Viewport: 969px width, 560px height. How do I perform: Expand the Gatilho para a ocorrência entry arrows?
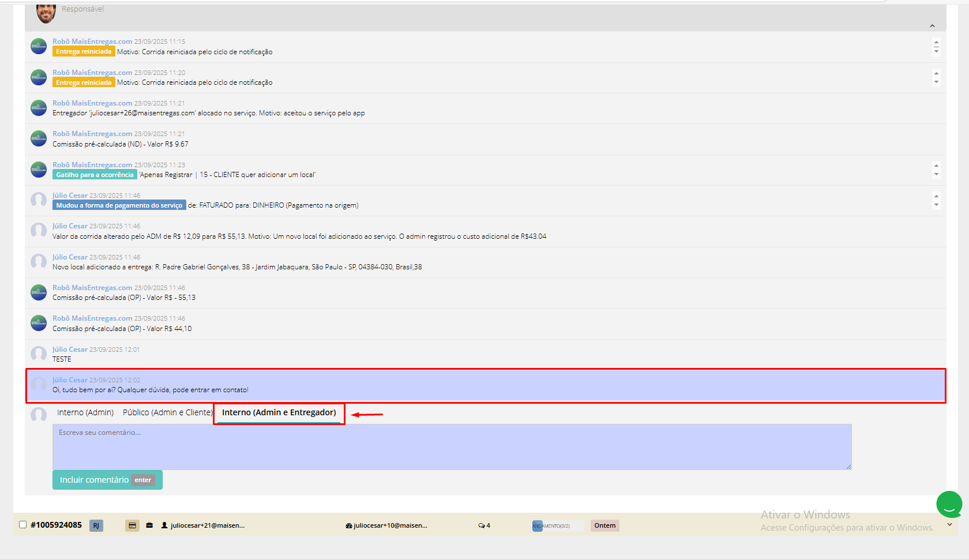[x=936, y=170]
